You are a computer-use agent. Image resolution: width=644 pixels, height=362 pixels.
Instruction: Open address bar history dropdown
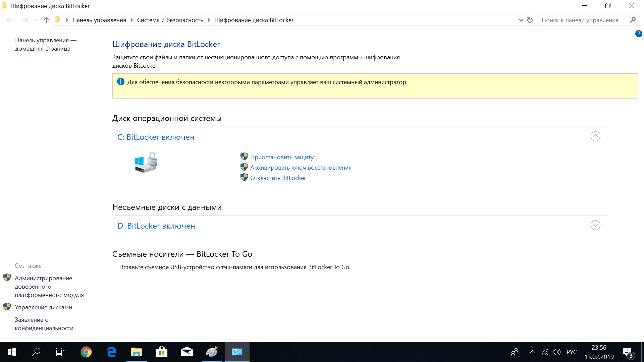coord(521,20)
